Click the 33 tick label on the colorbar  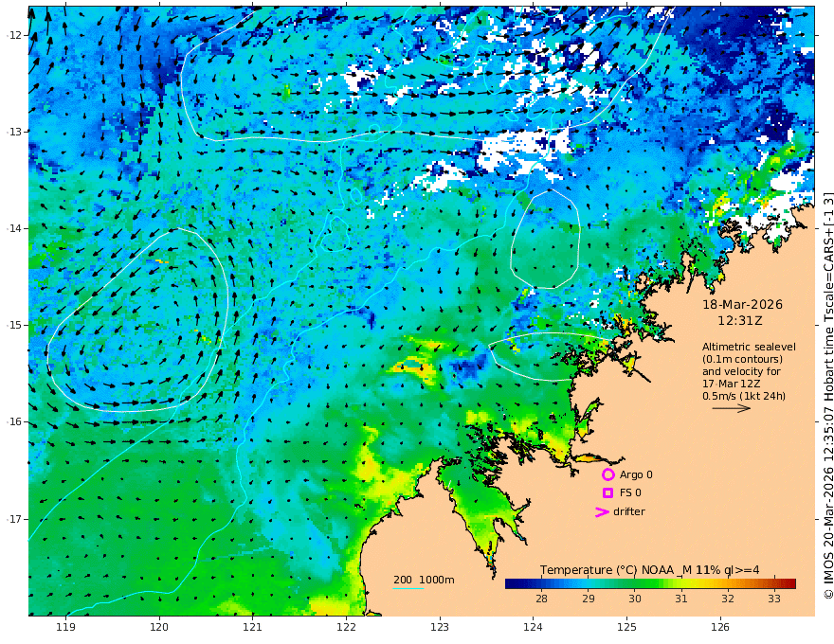point(774,599)
